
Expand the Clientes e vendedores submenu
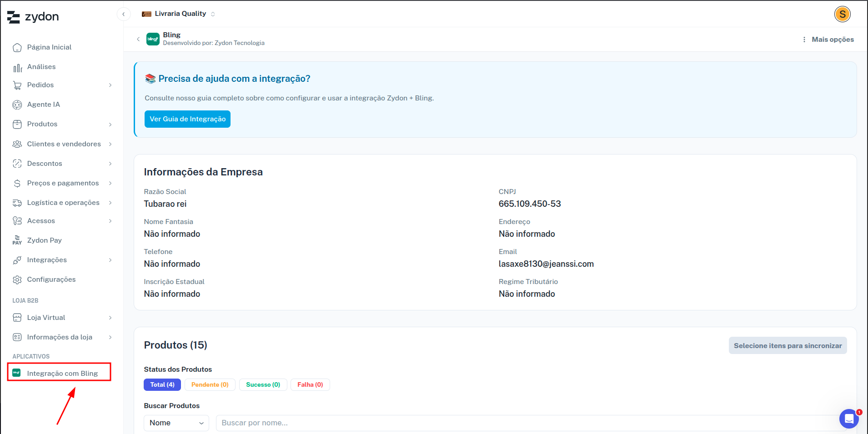(110, 144)
